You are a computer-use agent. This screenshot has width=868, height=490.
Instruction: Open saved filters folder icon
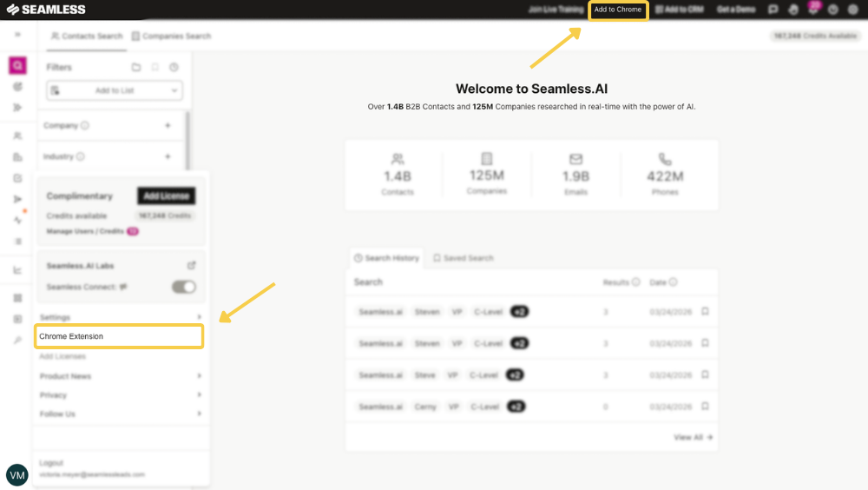click(x=136, y=67)
